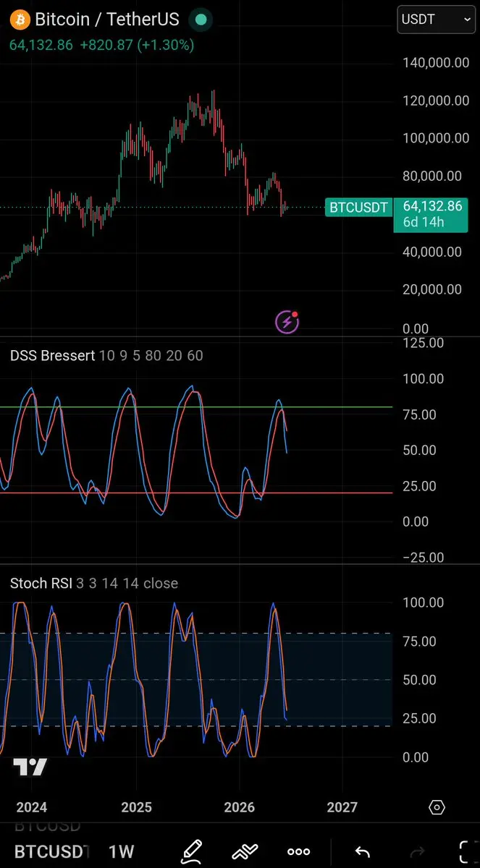This screenshot has height=868, width=480.
Task: Click the 2027 time axis label
Action: tap(342, 807)
